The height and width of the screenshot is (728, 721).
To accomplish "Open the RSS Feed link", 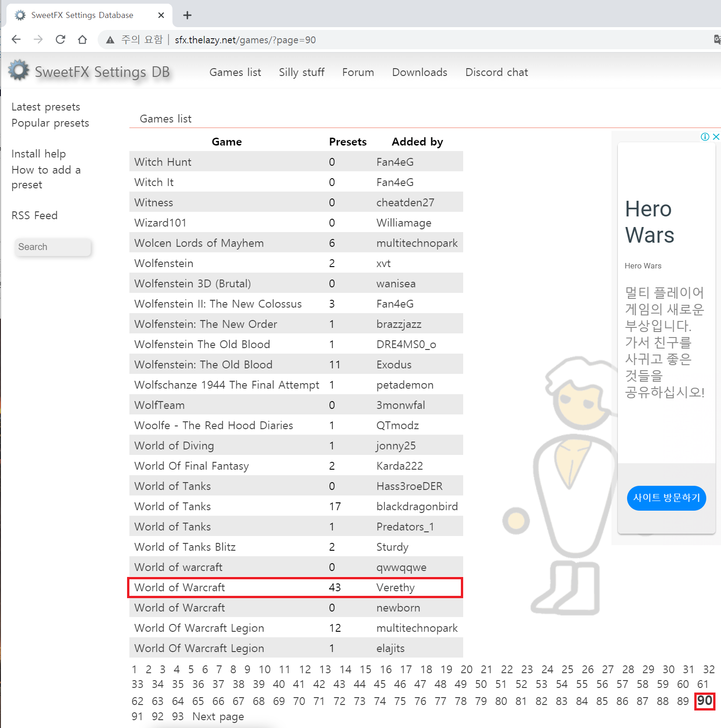I will point(35,215).
